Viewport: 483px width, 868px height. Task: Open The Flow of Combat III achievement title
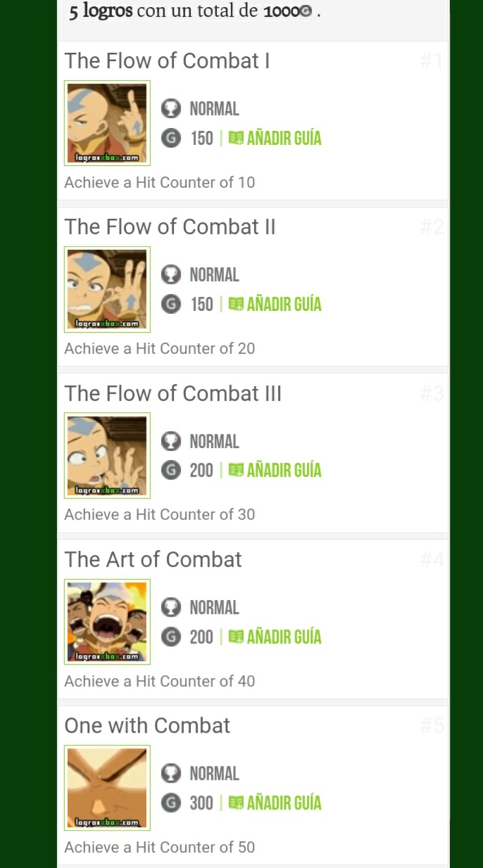click(172, 393)
